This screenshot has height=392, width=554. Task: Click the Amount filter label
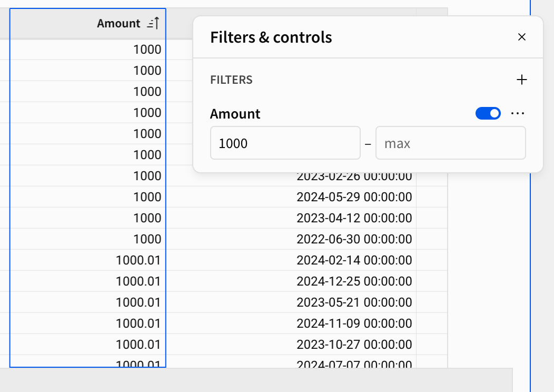coord(235,114)
